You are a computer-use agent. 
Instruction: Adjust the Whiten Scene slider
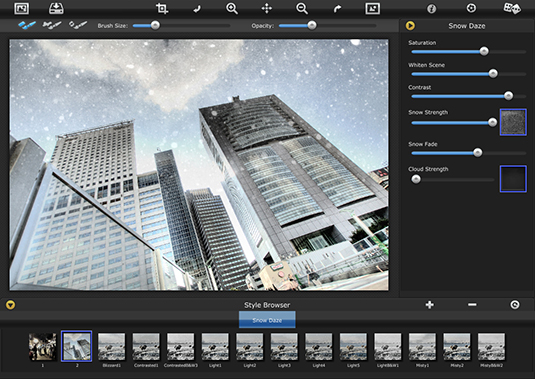pyautogui.click(x=469, y=74)
